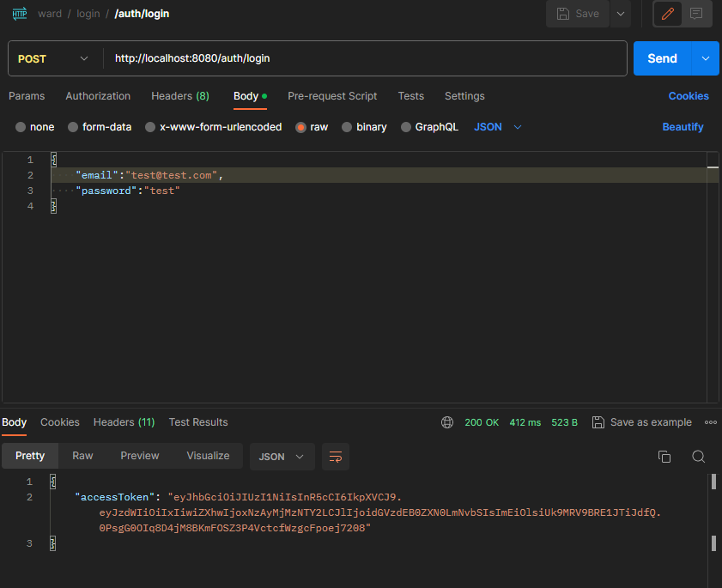Select the Raw response view
Image resolution: width=722 pixels, height=588 pixels.
tap(82, 456)
